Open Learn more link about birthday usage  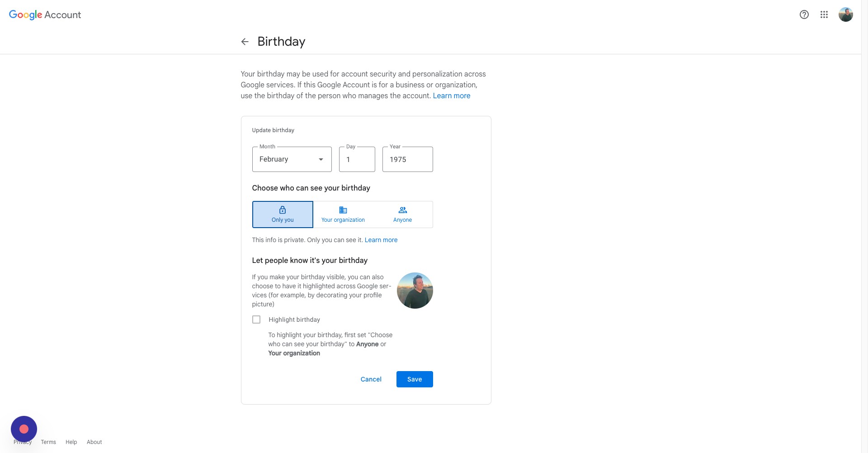tap(451, 96)
